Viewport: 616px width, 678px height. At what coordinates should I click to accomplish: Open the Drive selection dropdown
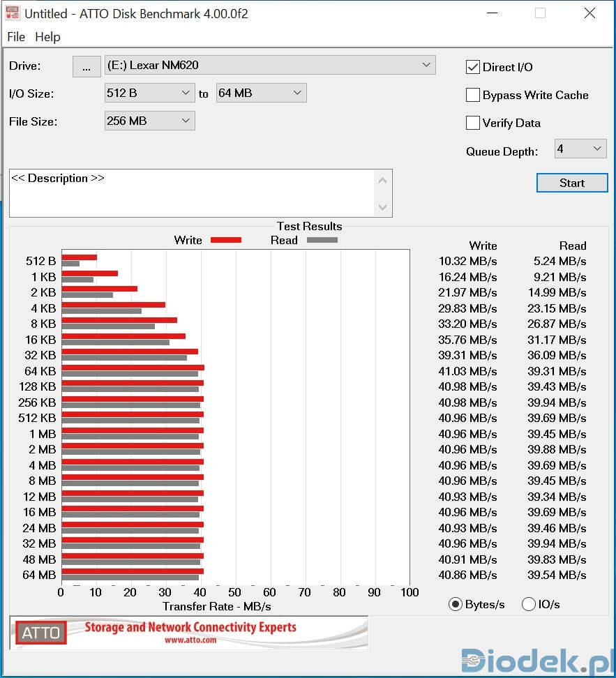[x=270, y=66]
